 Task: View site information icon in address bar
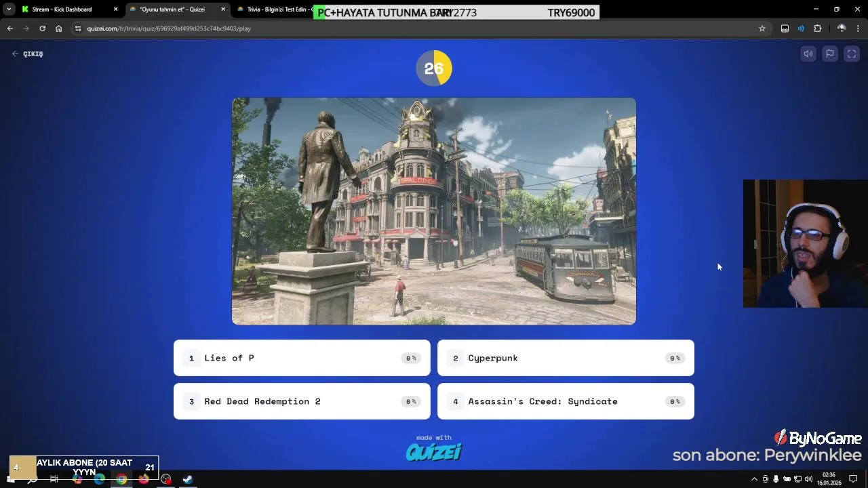pos(78,28)
